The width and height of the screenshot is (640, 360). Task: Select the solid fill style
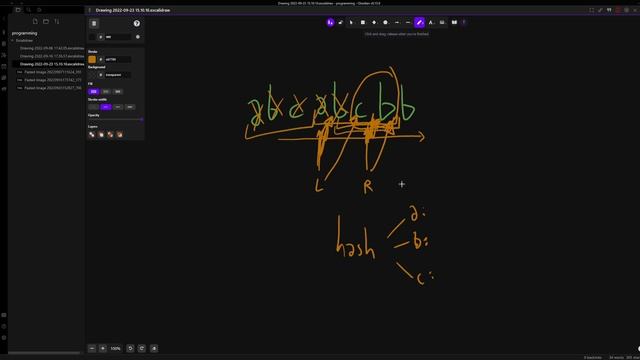[118, 91]
